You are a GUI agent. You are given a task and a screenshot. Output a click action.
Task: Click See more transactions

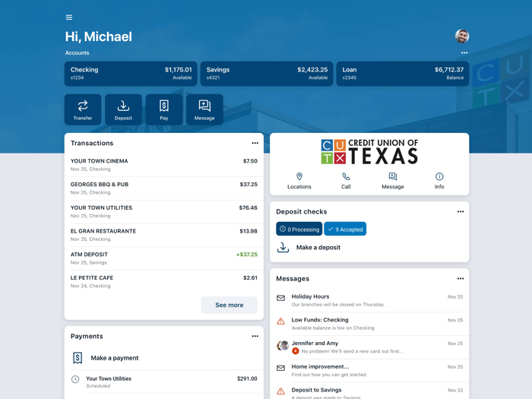230,305
